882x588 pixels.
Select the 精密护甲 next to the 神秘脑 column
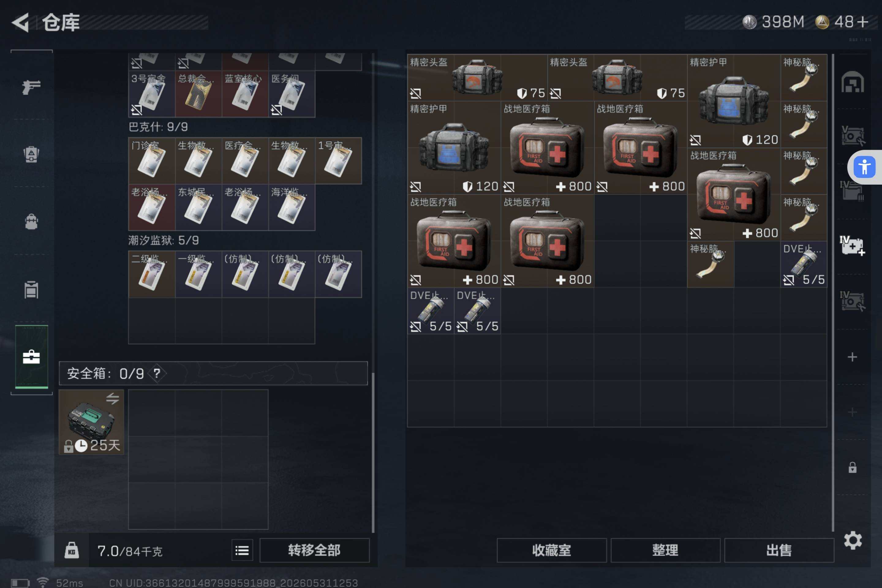coord(734,101)
